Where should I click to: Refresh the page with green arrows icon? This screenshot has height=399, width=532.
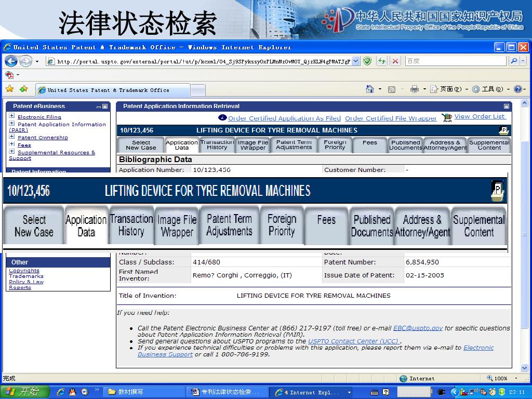pos(382,61)
